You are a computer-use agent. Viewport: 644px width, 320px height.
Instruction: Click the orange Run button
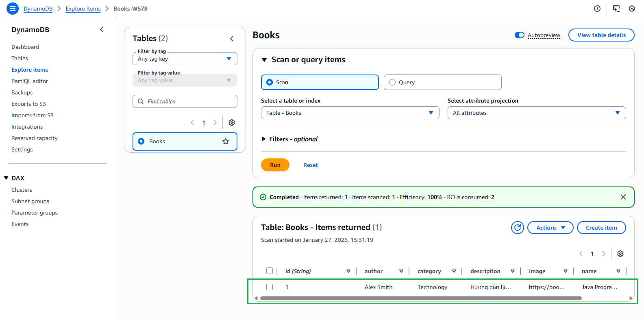coord(275,165)
